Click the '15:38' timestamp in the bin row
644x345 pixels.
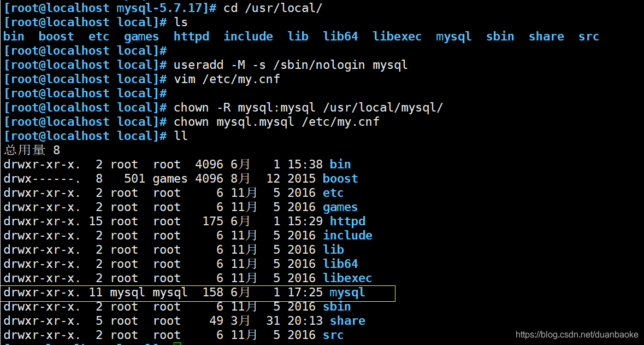[x=305, y=165]
